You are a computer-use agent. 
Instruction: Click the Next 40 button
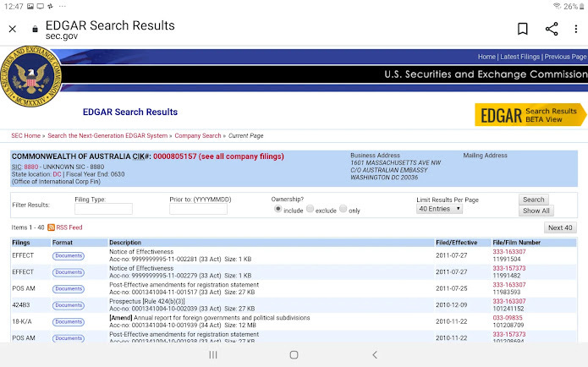point(560,227)
